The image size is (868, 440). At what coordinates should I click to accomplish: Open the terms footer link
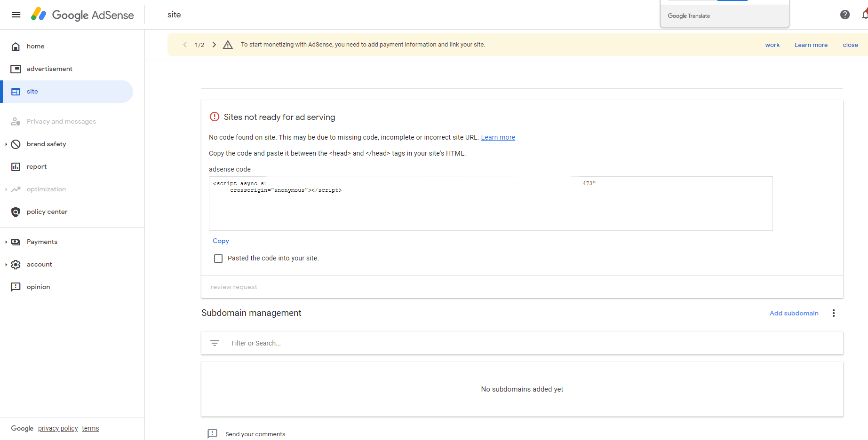[90, 428]
